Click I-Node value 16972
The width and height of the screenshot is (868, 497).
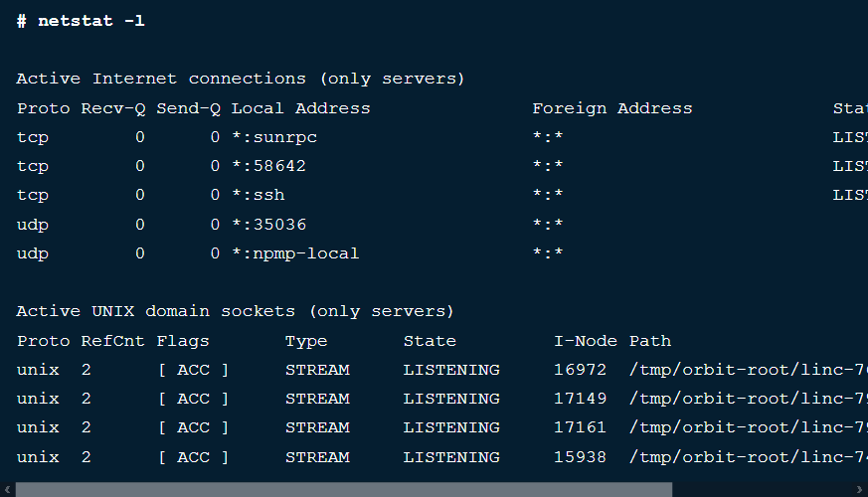580,370
